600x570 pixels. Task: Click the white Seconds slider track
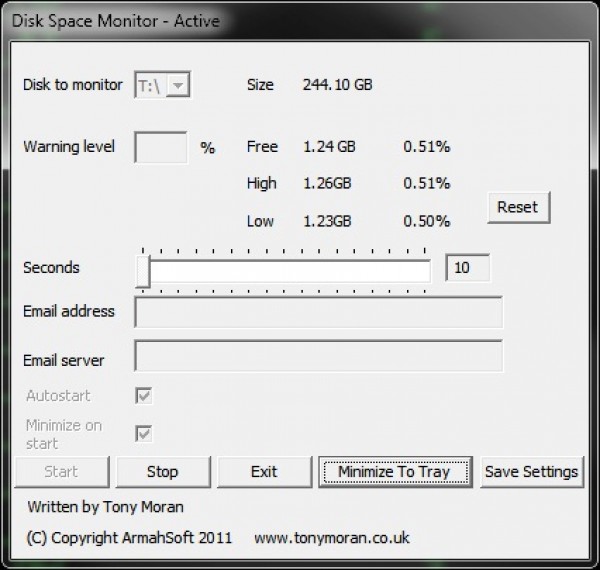[x=290, y=271]
